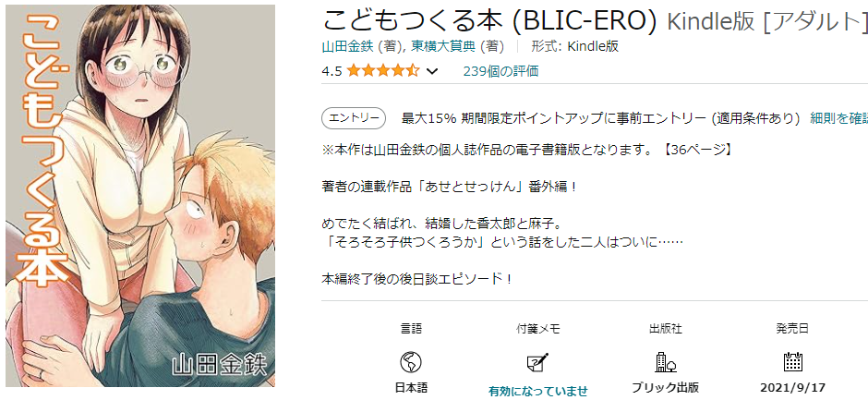Click the book cover thumbnail
868x400 pixels.
(x=140, y=196)
